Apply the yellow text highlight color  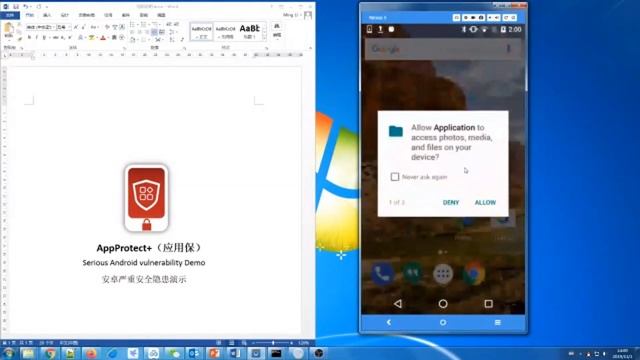click(x=91, y=38)
